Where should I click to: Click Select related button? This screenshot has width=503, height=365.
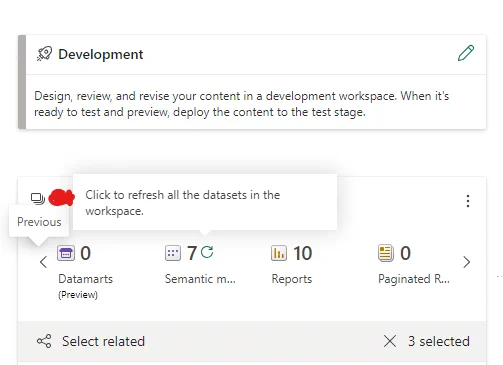point(91,341)
